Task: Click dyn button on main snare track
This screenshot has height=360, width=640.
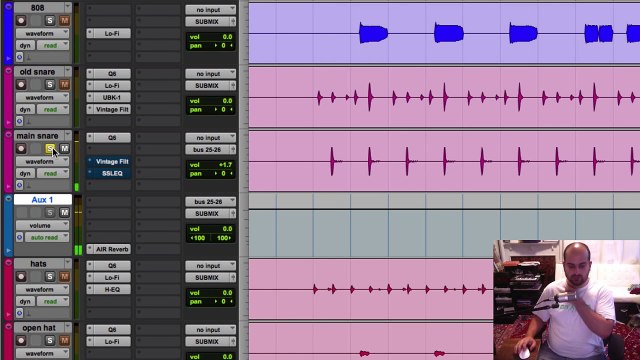Action: (25, 173)
